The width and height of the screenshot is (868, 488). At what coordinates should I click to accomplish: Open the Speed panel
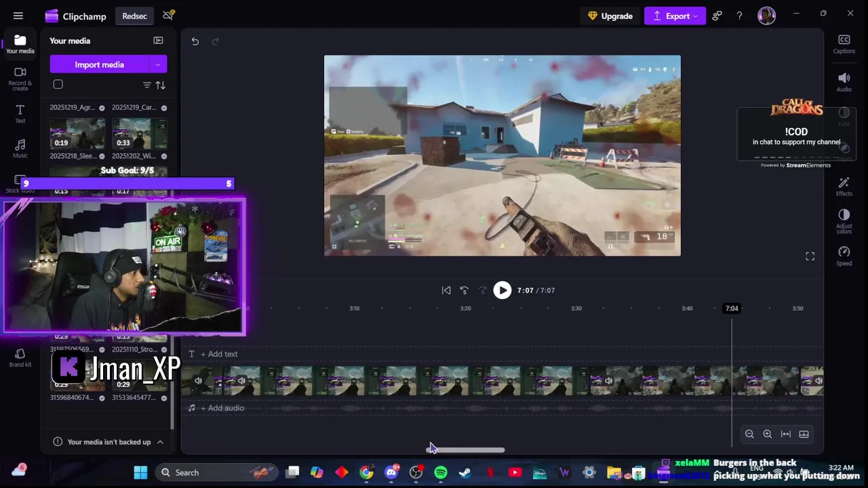[844, 256]
